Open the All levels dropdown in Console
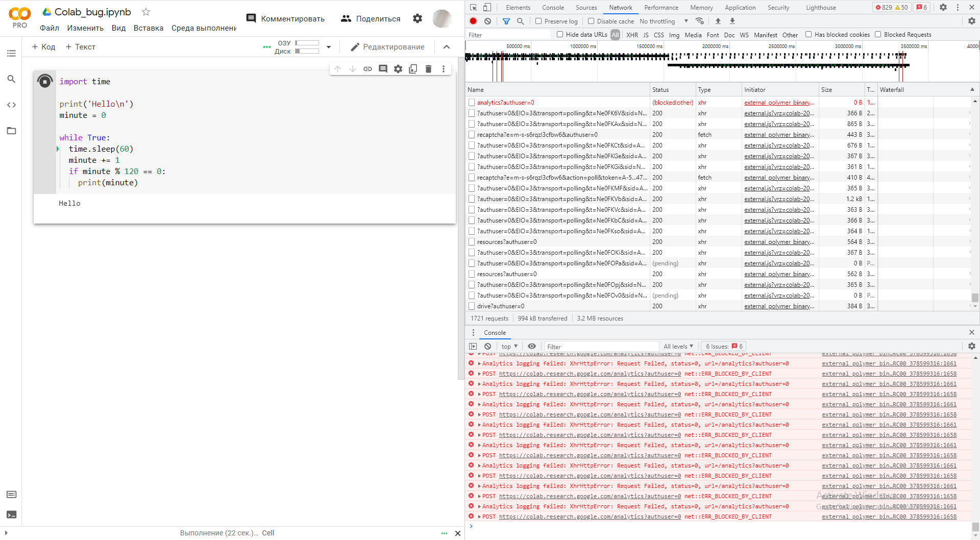Image resolution: width=980 pixels, height=540 pixels. (x=677, y=346)
